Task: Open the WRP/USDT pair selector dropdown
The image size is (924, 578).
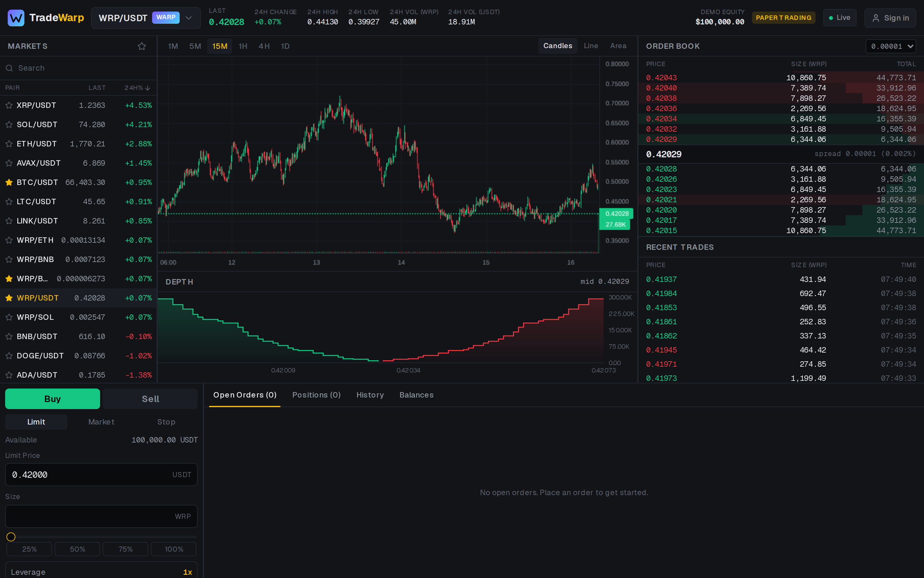Action: [146, 18]
